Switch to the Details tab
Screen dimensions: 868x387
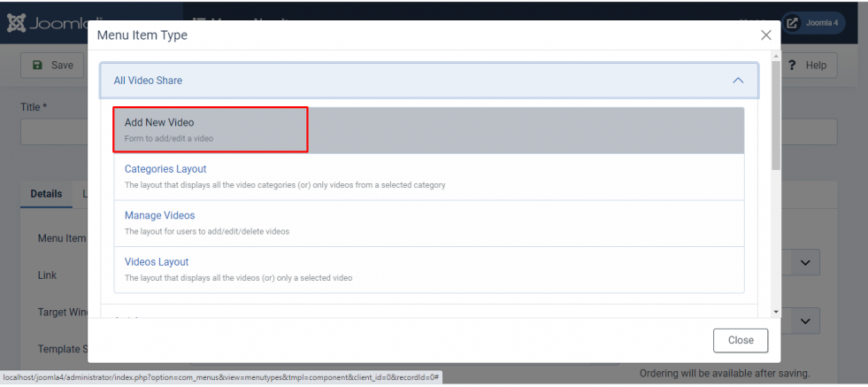pyautogui.click(x=46, y=194)
